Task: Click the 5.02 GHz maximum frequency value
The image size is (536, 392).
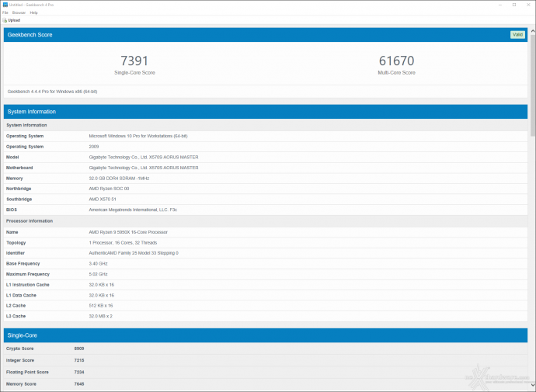Action: pos(98,274)
